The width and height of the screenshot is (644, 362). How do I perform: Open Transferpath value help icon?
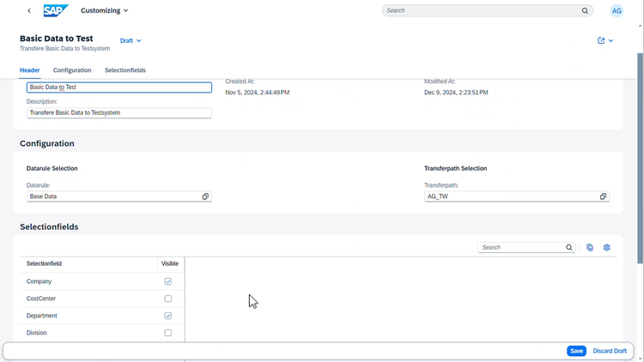603,196
